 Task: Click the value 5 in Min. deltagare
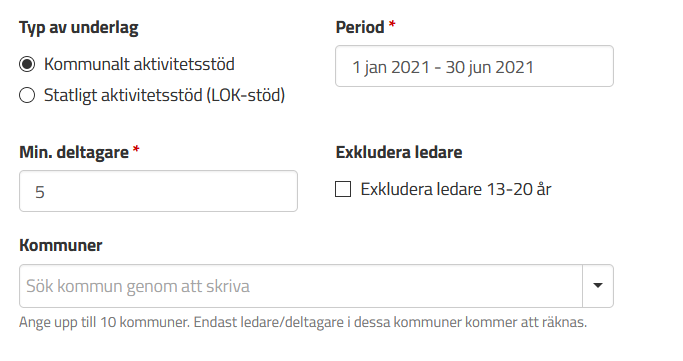[40, 192]
